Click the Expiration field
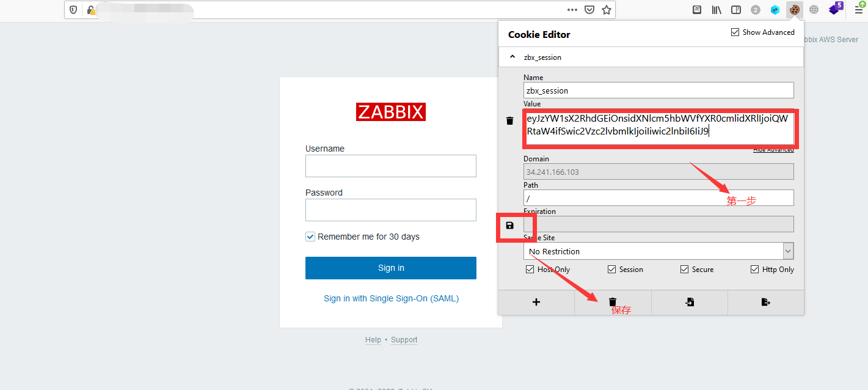 click(658, 224)
